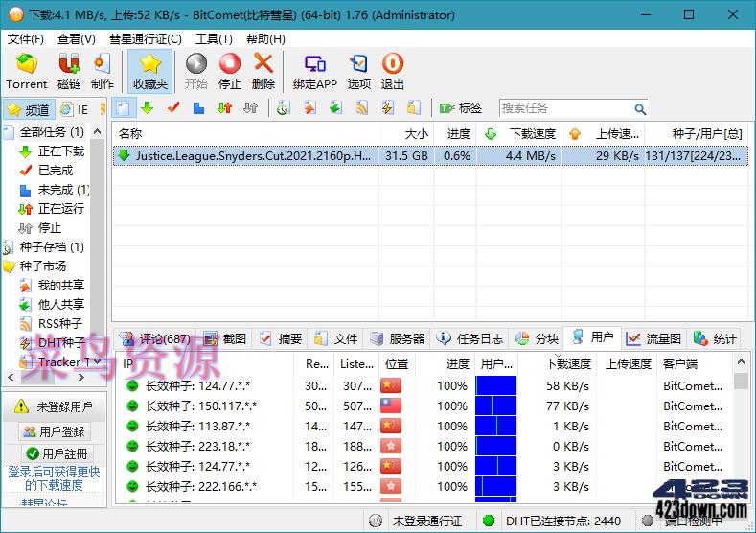The height and width of the screenshot is (533, 756).
Task: Open the 服务器 servers tab
Action: pyautogui.click(x=399, y=339)
